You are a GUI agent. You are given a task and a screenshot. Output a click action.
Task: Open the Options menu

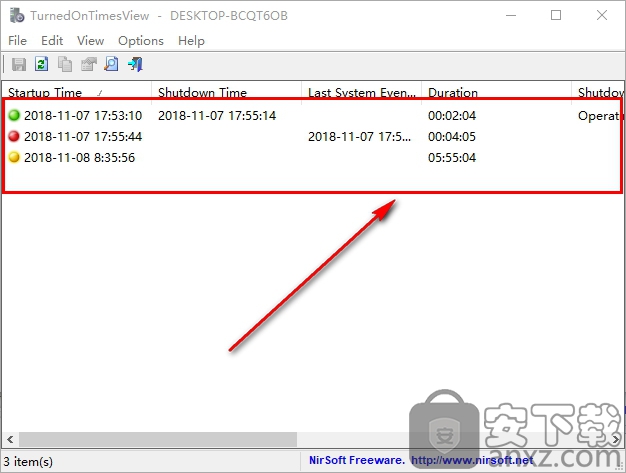[x=141, y=41]
